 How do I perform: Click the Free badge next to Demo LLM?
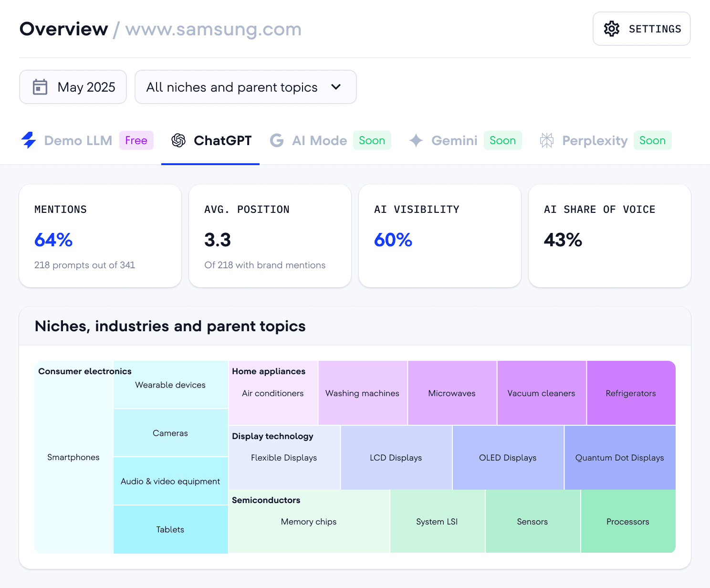point(136,140)
